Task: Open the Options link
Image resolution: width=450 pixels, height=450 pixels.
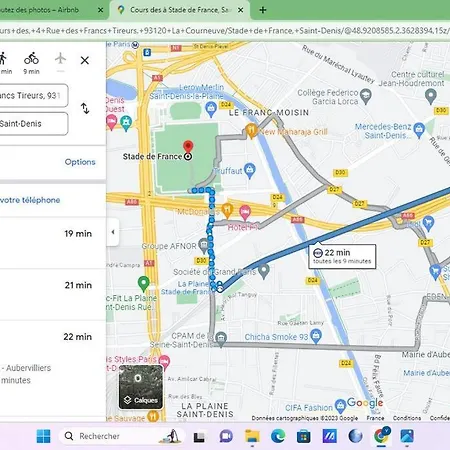Action: tap(80, 162)
